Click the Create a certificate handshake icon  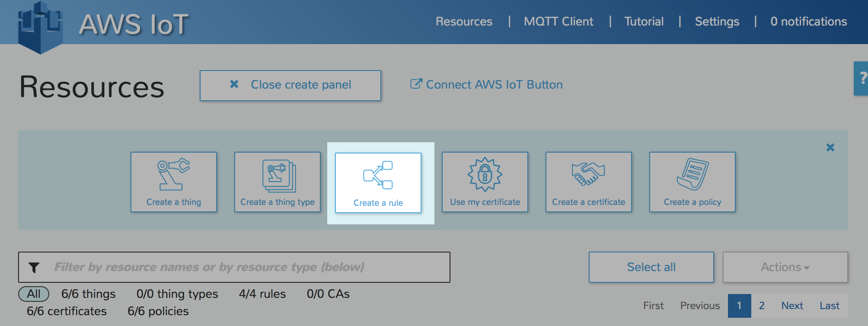588,174
